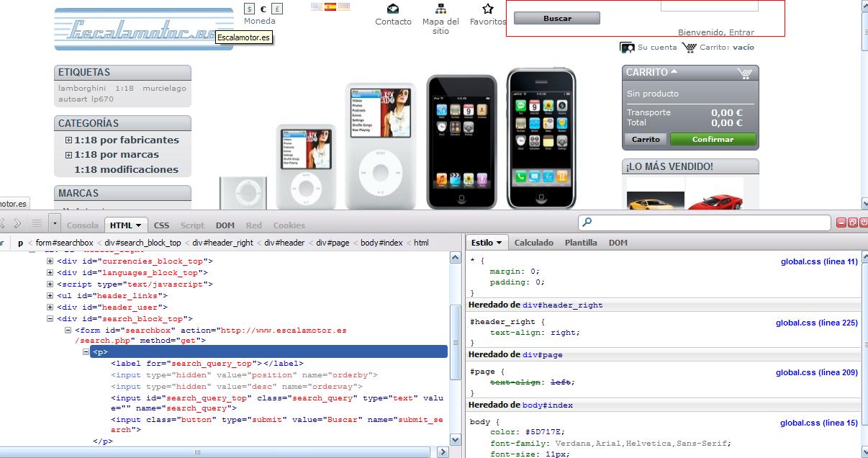This screenshot has width=868, height=458.
Task: Expand the 1:18 por fabricantes category
Action: pyautogui.click(x=68, y=140)
